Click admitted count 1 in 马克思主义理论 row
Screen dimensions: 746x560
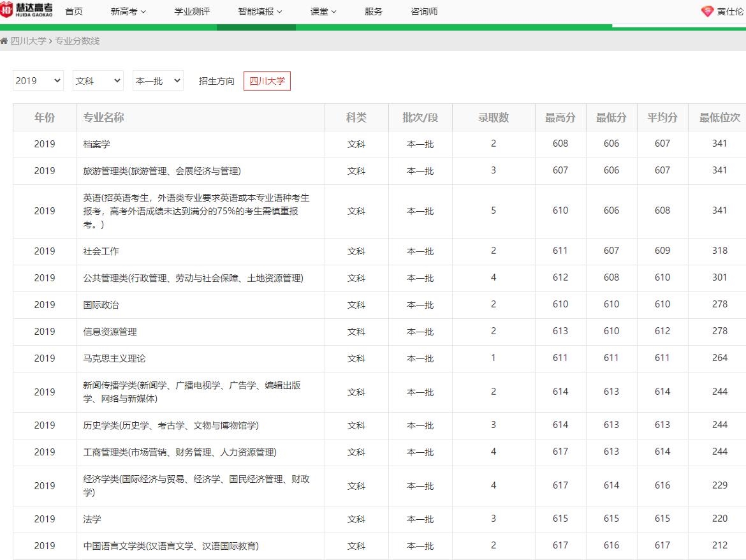[494, 358]
